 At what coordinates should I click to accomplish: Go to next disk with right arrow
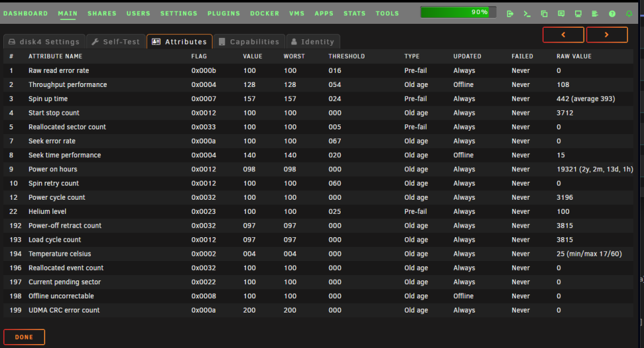[607, 35]
